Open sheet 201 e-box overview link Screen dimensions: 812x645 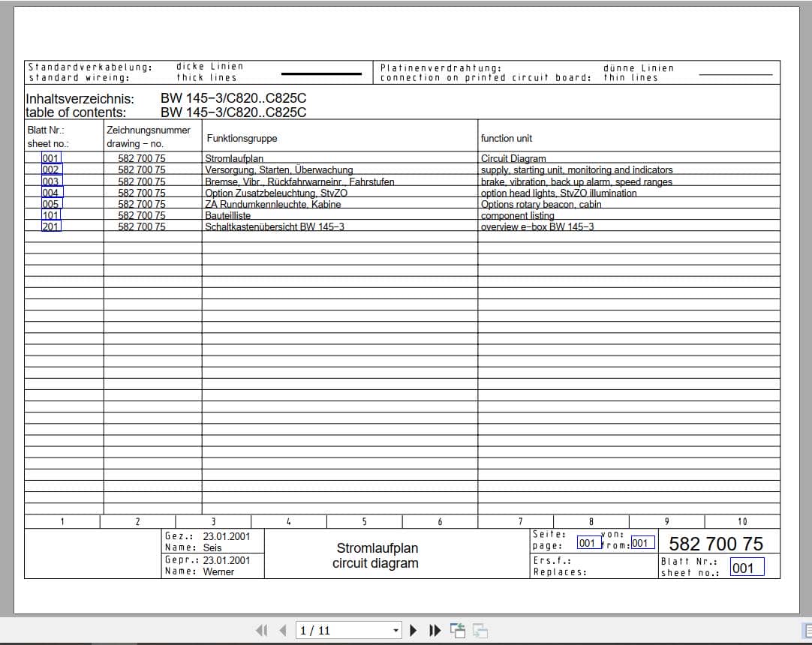pos(51,226)
